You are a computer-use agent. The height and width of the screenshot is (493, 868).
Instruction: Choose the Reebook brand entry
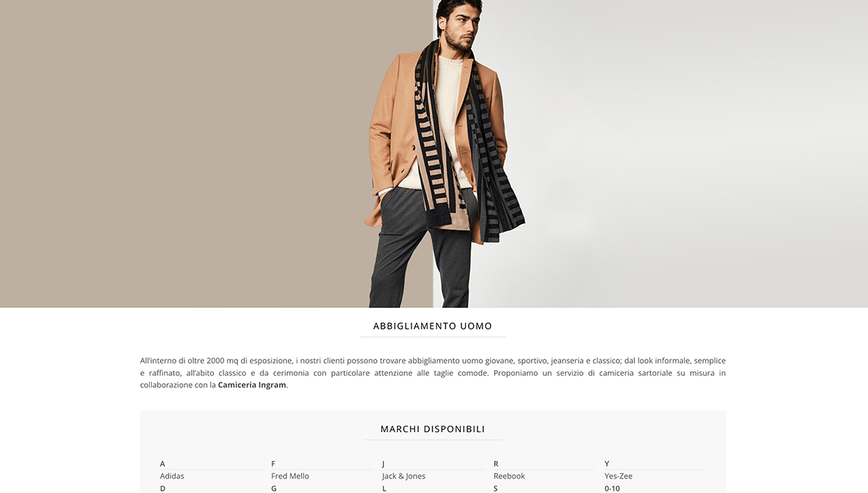tap(509, 476)
